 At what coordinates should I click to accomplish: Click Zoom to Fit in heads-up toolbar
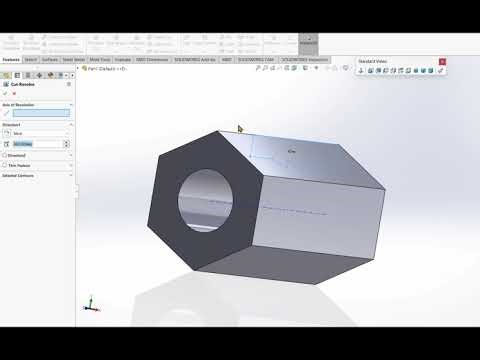(258, 68)
